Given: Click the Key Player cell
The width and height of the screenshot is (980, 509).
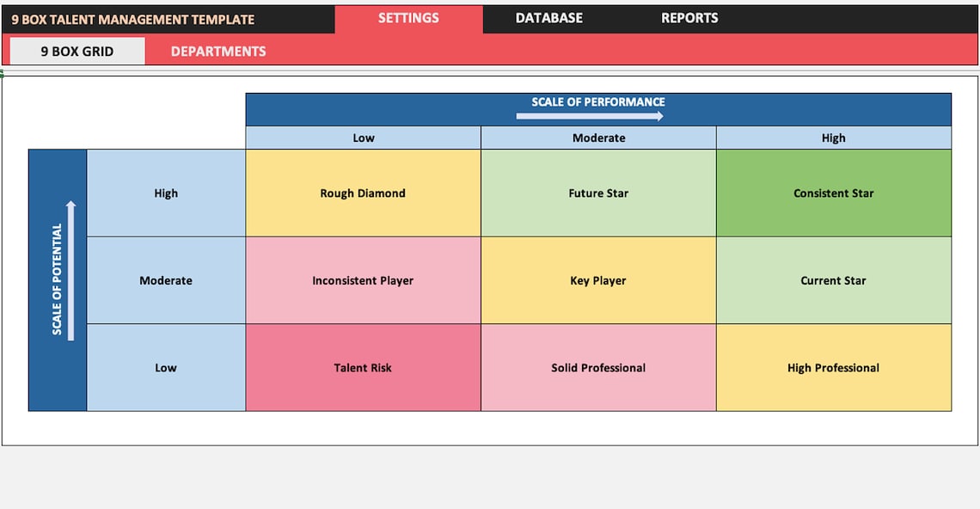Looking at the screenshot, I should (599, 281).
